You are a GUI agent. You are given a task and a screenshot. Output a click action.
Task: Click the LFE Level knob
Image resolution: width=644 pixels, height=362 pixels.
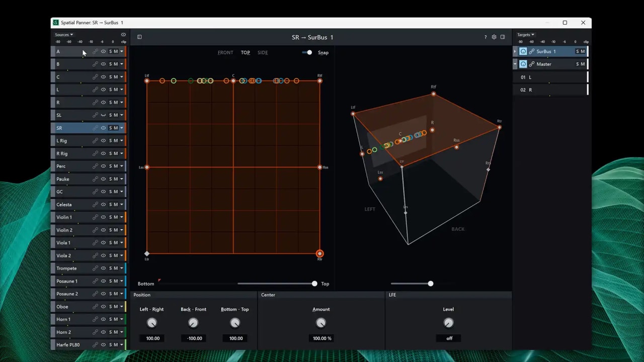tap(448, 323)
